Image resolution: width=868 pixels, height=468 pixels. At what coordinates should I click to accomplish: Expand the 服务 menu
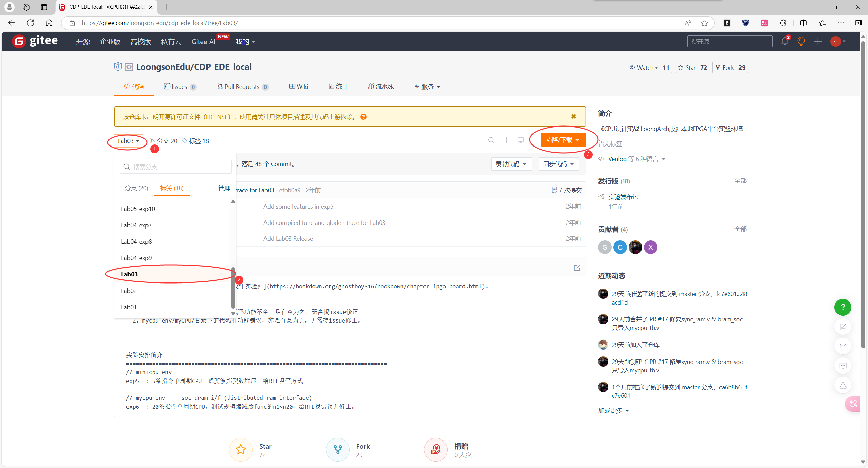(x=427, y=87)
